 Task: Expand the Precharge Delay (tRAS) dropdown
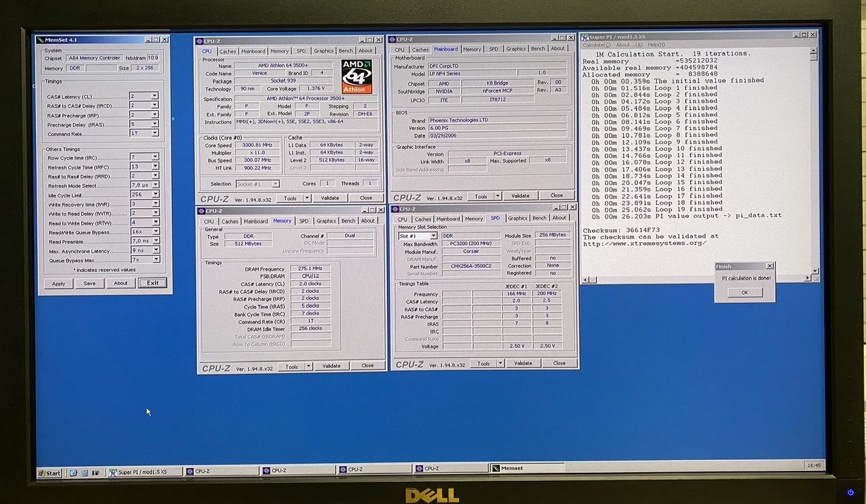point(154,124)
